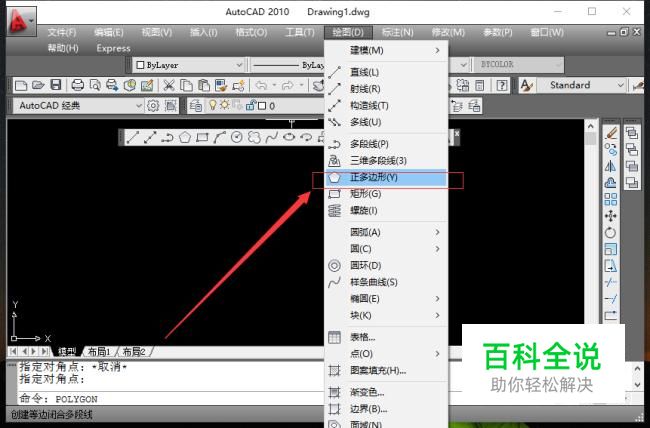Expand the 圆(C) submenu
Image resolution: width=650 pixels, height=428 pixels.
click(386, 249)
